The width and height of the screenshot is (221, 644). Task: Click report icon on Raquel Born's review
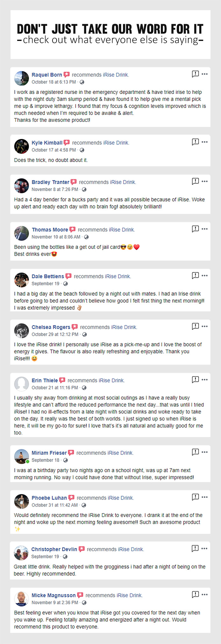(195, 74)
